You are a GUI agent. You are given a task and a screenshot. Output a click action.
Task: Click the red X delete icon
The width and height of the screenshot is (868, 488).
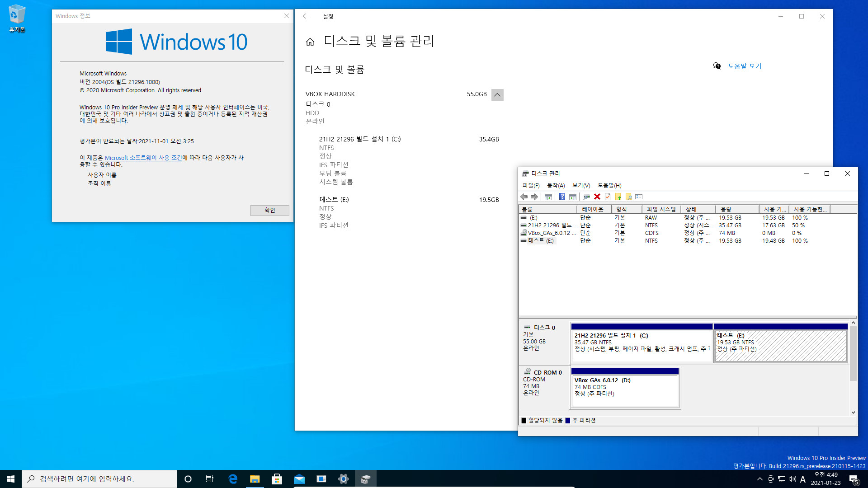597,197
